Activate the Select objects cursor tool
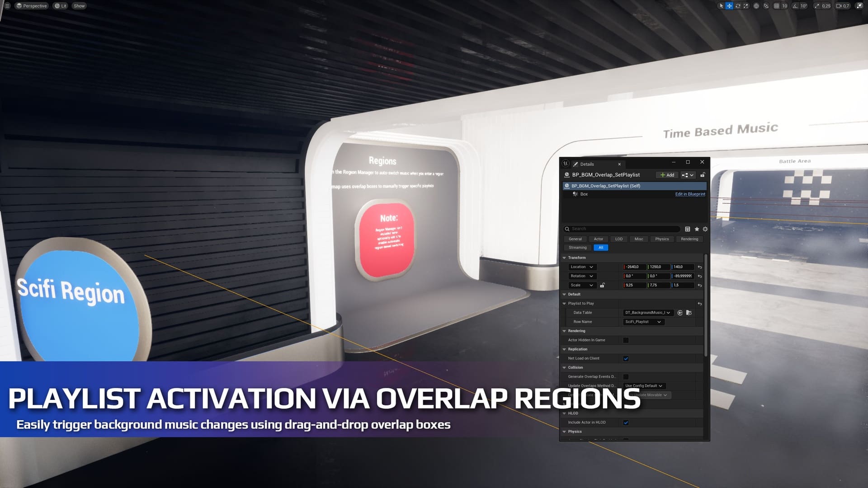Image resolution: width=868 pixels, height=488 pixels. pyautogui.click(x=721, y=6)
